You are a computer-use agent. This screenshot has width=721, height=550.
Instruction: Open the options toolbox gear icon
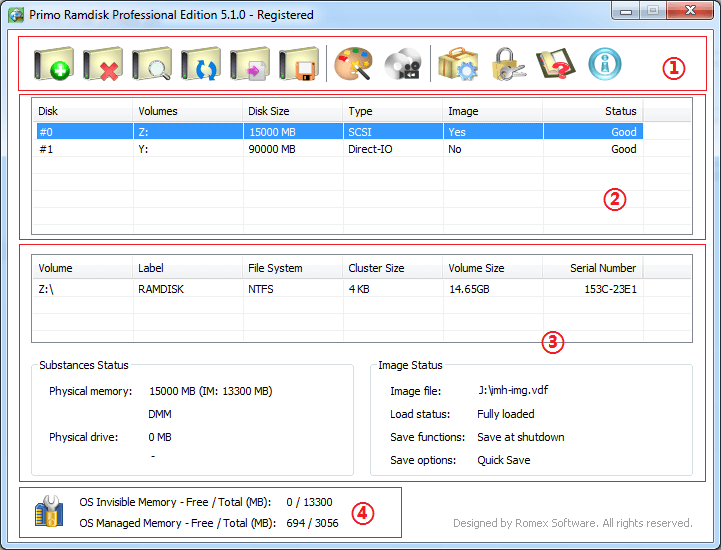click(458, 64)
